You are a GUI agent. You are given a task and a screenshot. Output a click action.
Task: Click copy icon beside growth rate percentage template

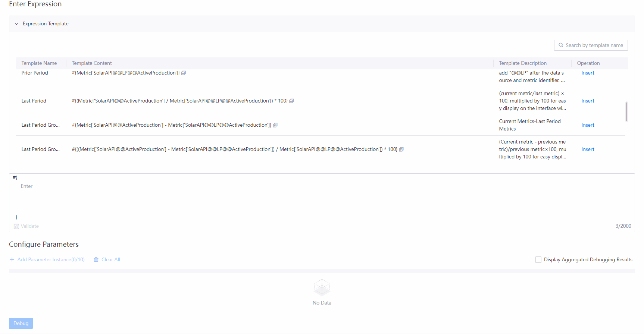tap(401, 149)
